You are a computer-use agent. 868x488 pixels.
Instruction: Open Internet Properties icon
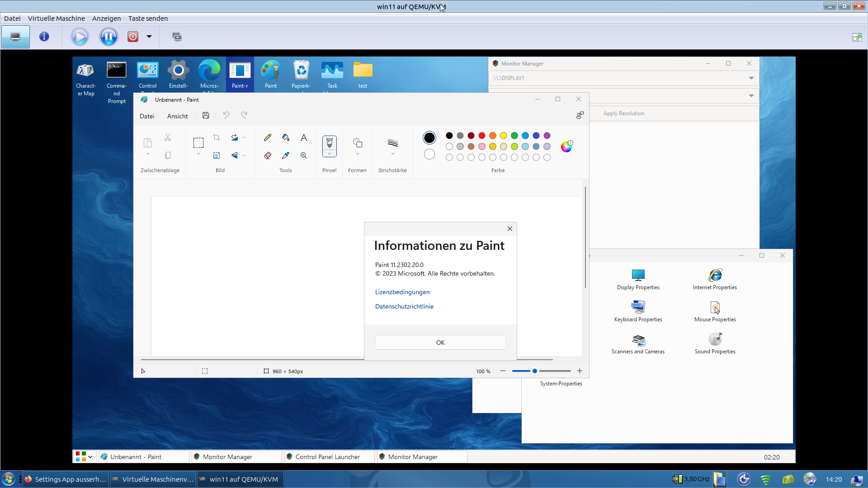(715, 279)
